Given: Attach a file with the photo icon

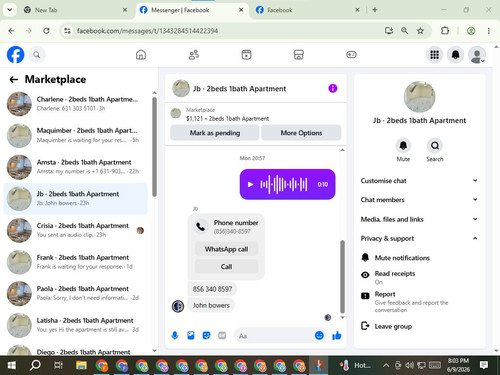Looking at the screenshot, I should [x=191, y=335].
